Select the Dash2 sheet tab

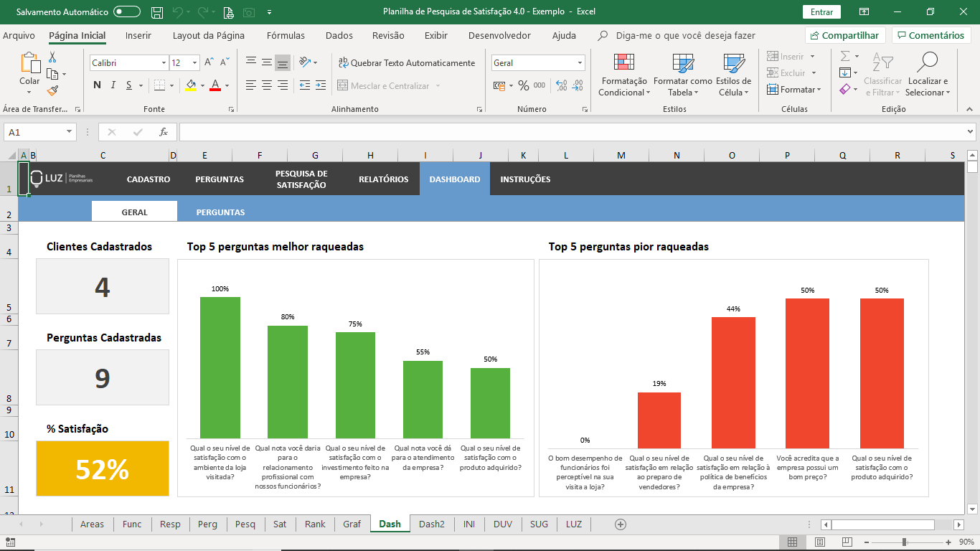(432, 524)
